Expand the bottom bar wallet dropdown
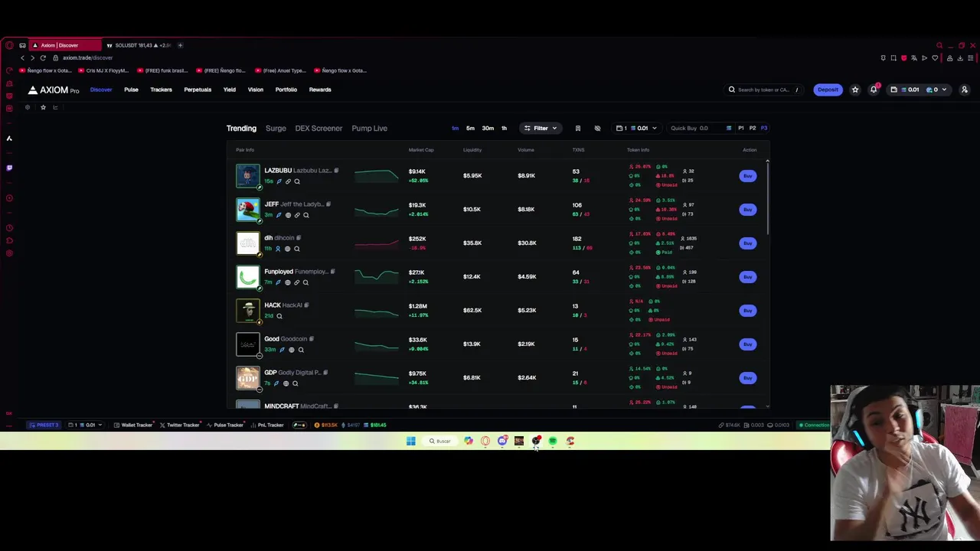Screen dimensions: 980x551 click(85, 425)
